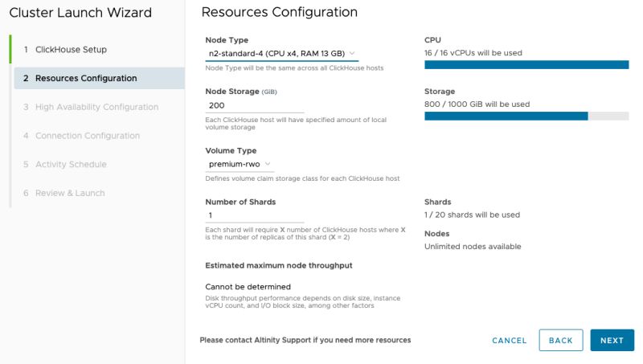Click '16 / 16 vCPUs will be used' text
Screen dimensions: 643x364
[473, 53]
